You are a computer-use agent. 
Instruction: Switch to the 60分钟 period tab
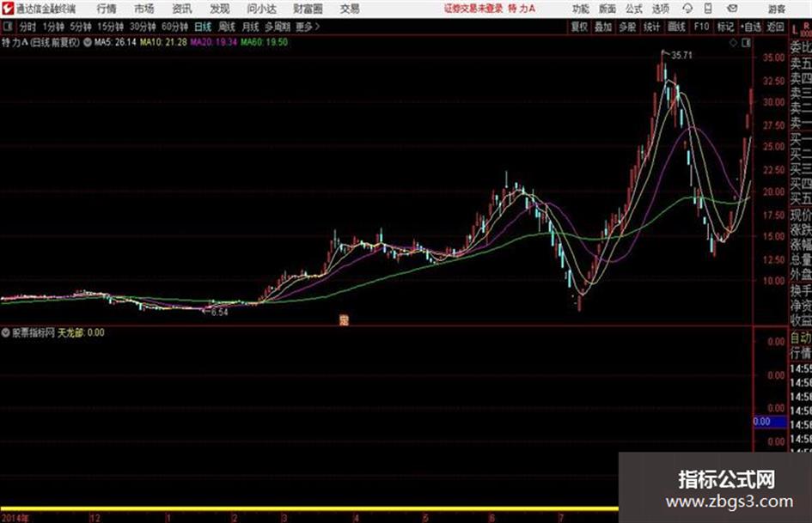[x=175, y=27]
